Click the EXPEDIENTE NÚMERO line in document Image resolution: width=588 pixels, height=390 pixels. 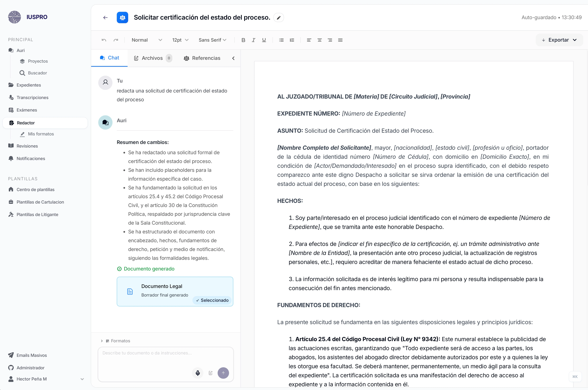[341, 114]
